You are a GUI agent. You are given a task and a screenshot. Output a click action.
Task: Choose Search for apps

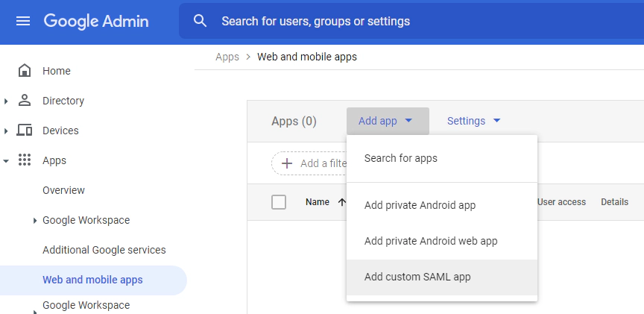pyautogui.click(x=442, y=158)
